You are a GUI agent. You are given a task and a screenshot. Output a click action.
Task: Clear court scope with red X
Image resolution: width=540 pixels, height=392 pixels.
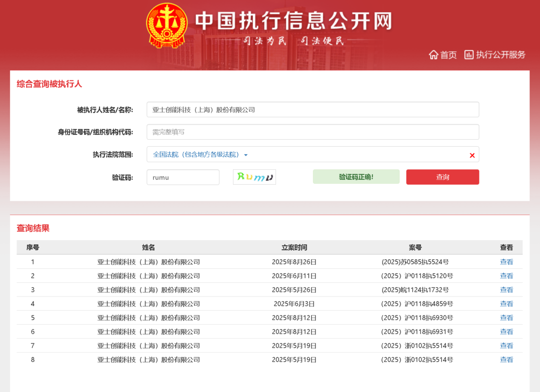tap(472, 155)
